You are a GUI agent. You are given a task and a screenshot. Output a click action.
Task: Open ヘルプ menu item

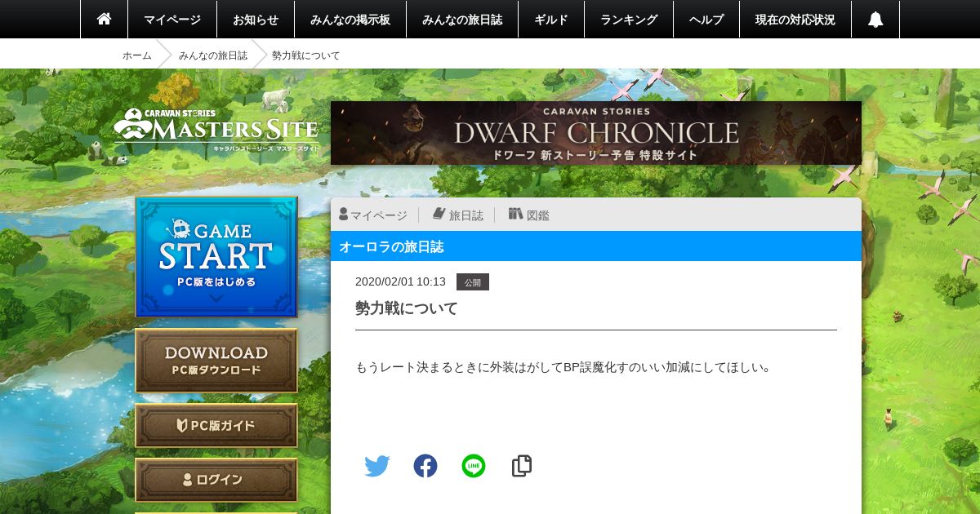tap(706, 19)
